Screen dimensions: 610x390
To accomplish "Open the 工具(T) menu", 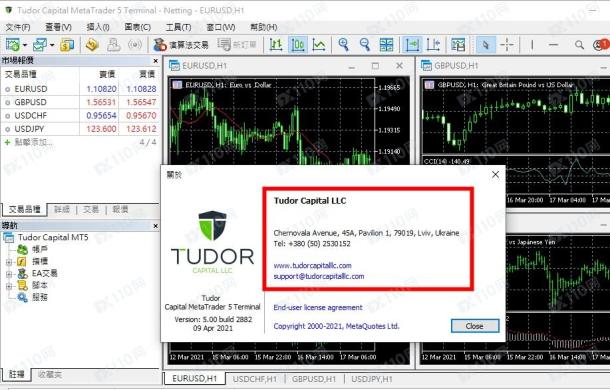I will (179, 27).
